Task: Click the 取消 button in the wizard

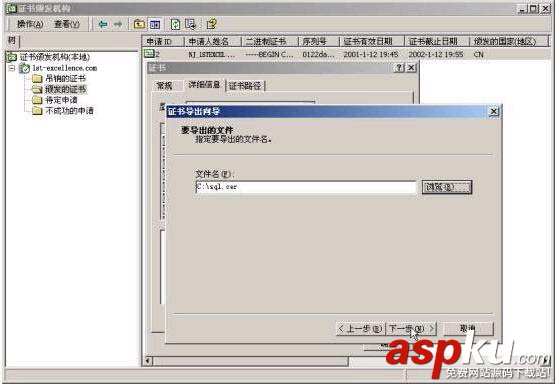Action: [468, 329]
